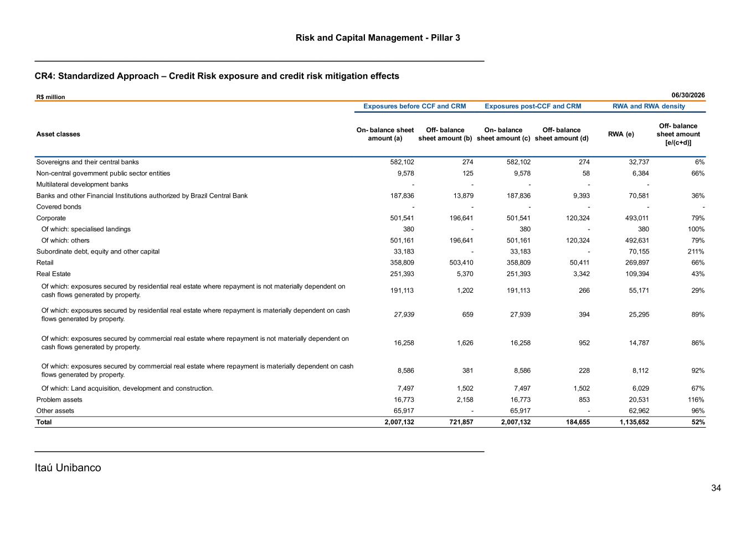Click the Exposures before CCF and CRM header

click(414, 106)
